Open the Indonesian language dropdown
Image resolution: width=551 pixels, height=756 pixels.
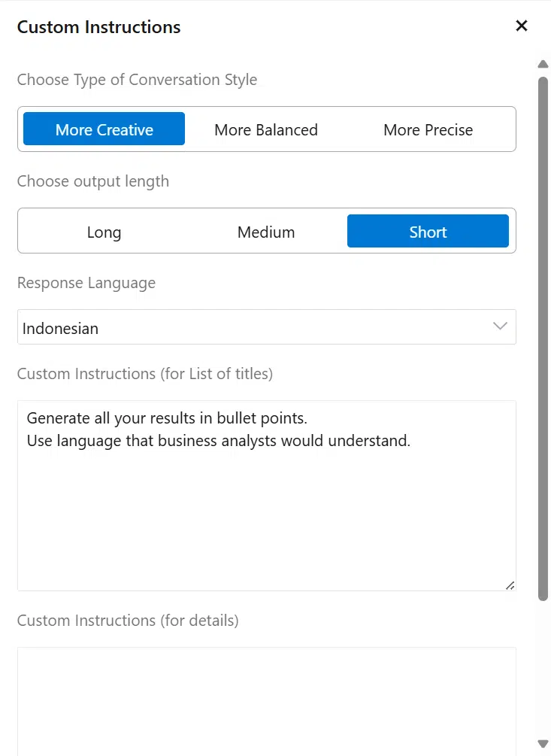[x=266, y=327]
